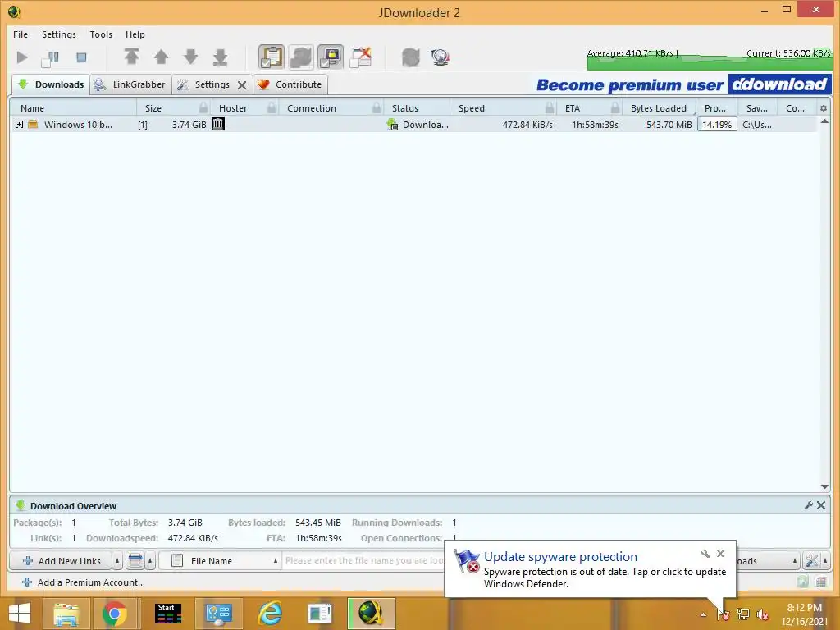Sort the list by the Size column
This screenshot has width=840, height=630.
click(153, 108)
